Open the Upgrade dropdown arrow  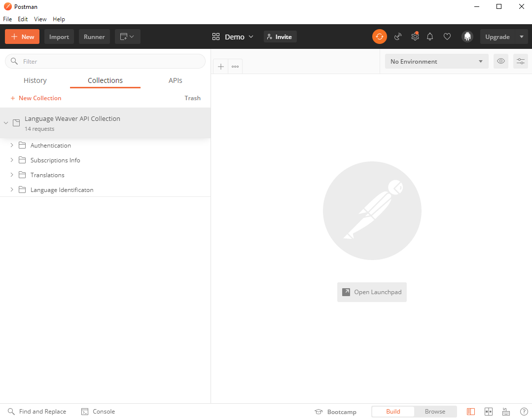[522, 37]
